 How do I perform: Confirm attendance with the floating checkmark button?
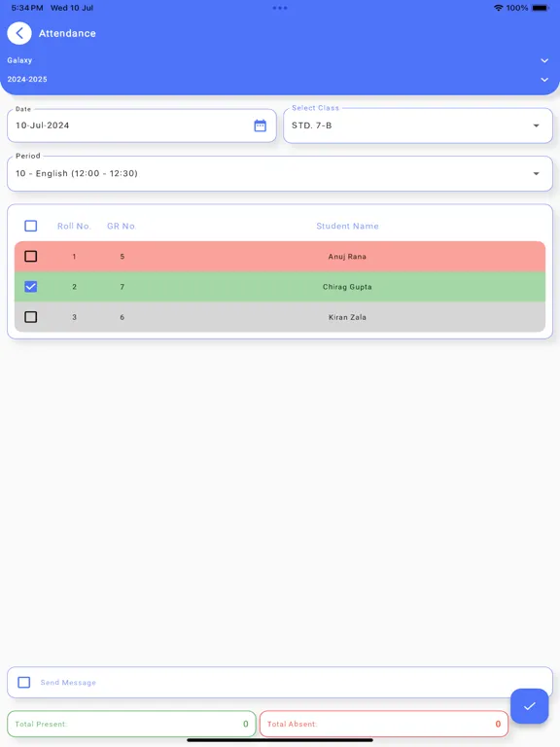pos(530,706)
